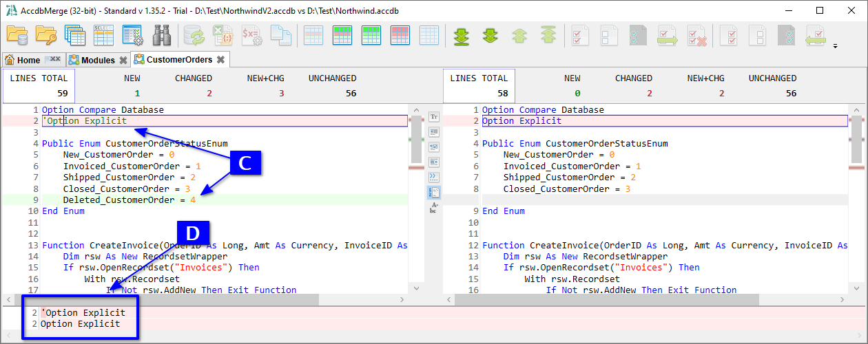
Task: Close the CustomerOrders tab
Action: tap(220, 60)
